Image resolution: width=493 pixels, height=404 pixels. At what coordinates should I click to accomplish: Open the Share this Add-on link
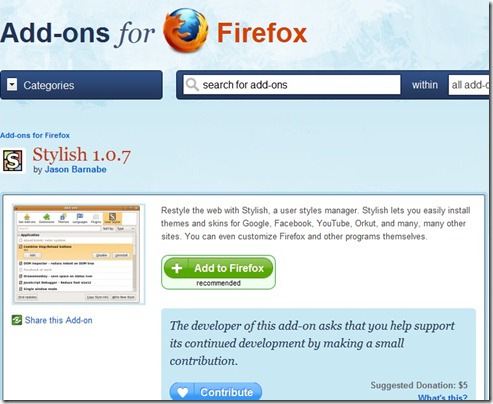click(x=58, y=320)
